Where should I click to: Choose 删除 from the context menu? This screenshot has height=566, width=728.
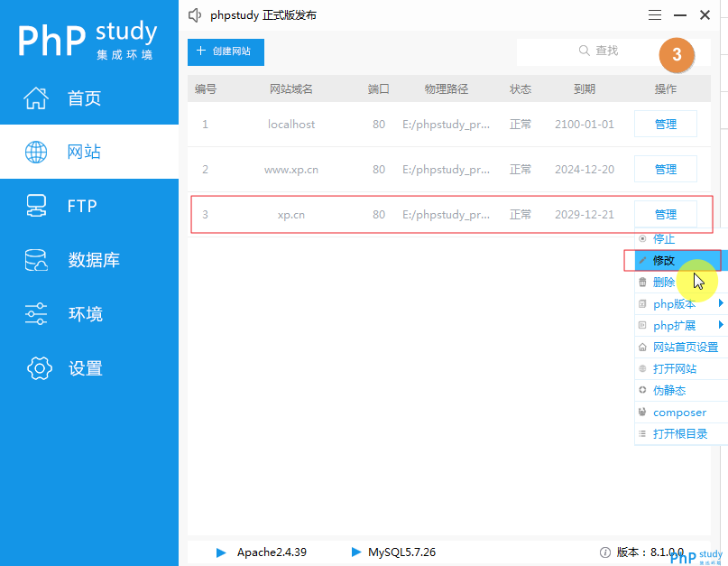(664, 282)
